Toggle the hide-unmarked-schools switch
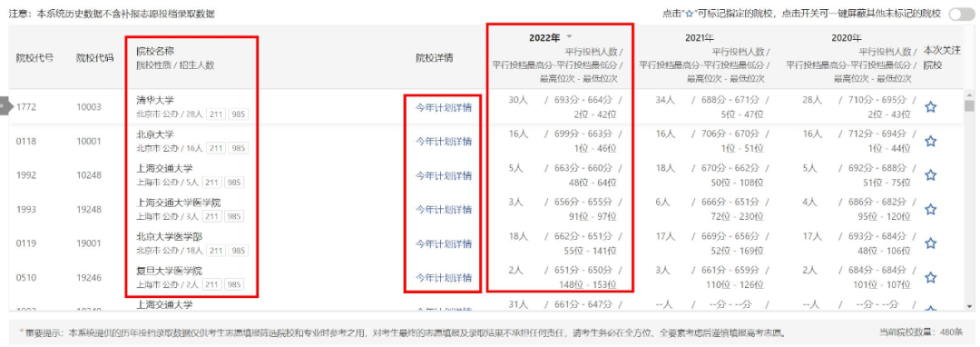 (x=961, y=14)
